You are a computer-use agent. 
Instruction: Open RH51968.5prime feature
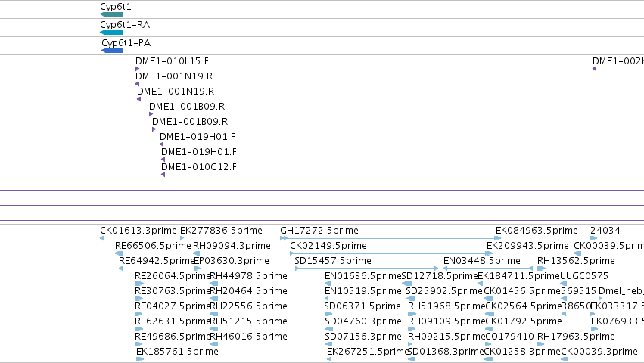(446, 306)
